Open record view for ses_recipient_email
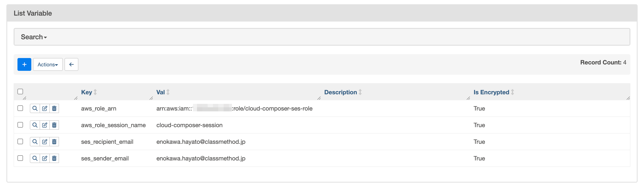644x192 pixels. tap(35, 141)
